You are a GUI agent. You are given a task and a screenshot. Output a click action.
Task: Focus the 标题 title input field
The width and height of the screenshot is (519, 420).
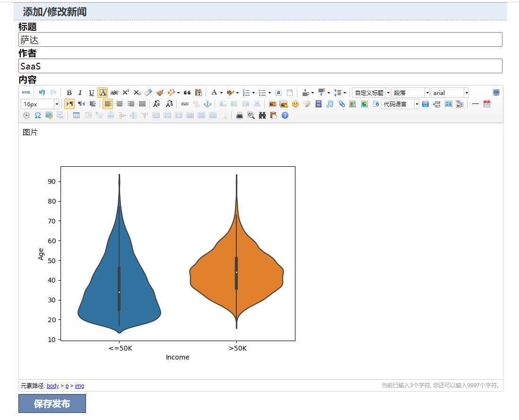click(x=260, y=40)
